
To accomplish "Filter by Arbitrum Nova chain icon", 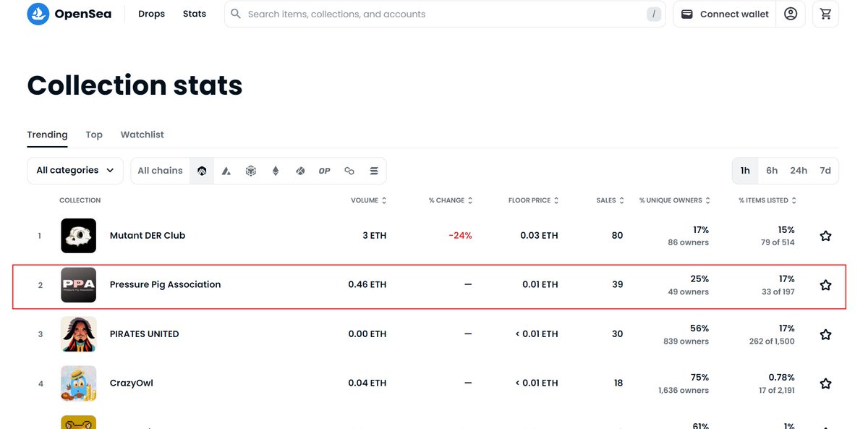I will 202,171.
